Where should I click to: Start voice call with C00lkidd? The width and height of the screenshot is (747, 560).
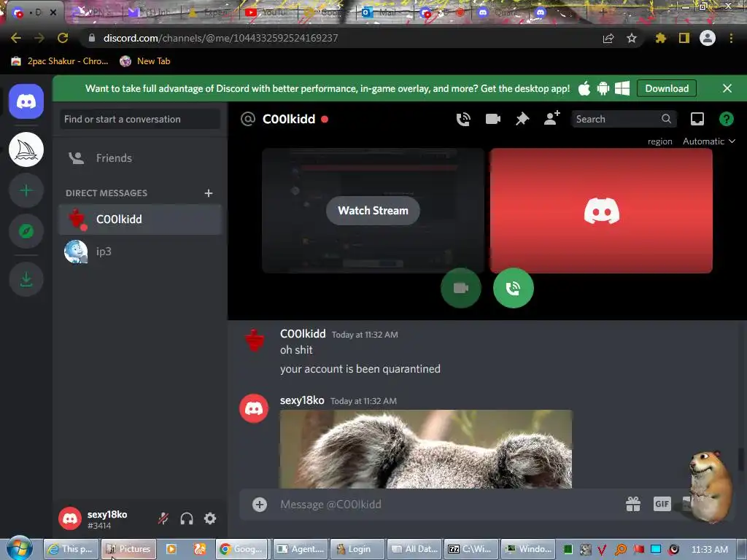coord(463,119)
